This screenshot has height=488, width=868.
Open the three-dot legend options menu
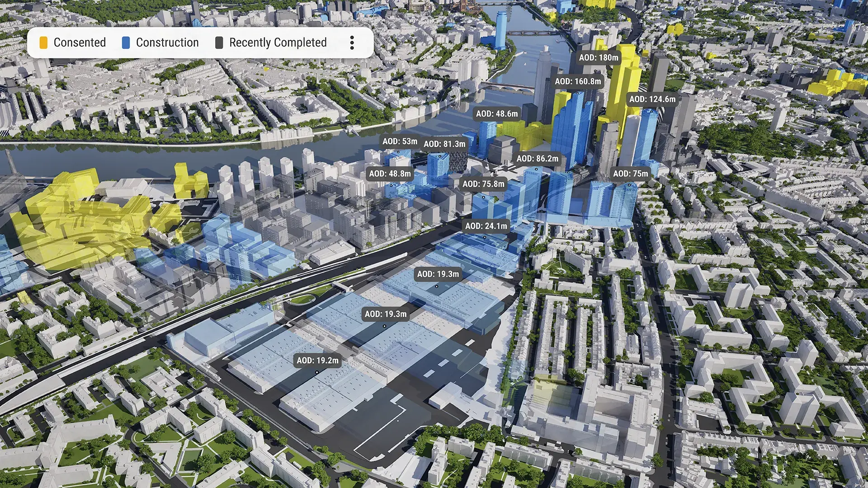pyautogui.click(x=352, y=43)
